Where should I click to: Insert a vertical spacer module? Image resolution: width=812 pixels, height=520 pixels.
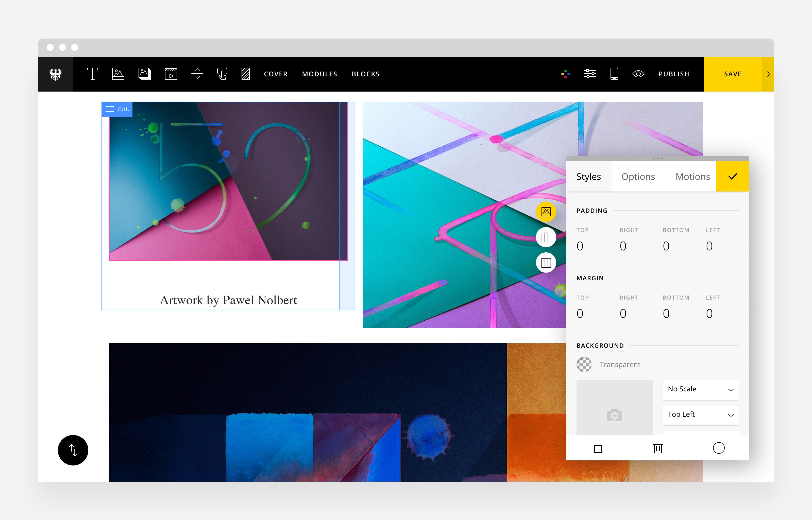click(x=197, y=74)
